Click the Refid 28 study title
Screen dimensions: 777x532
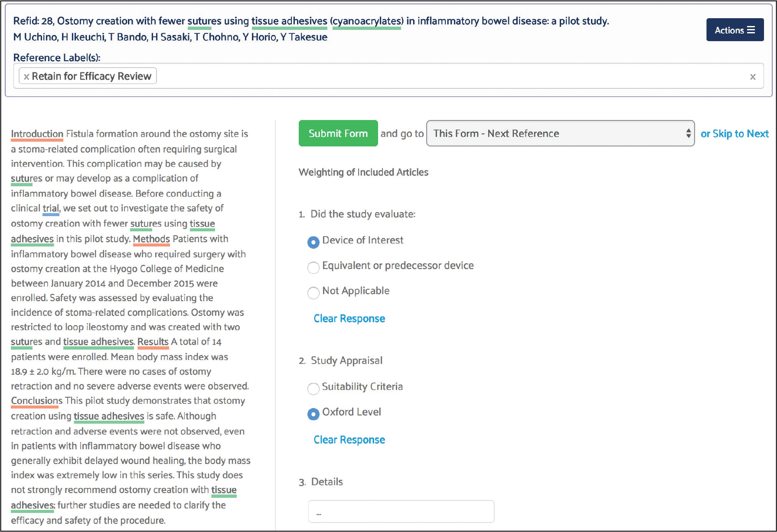304,21
